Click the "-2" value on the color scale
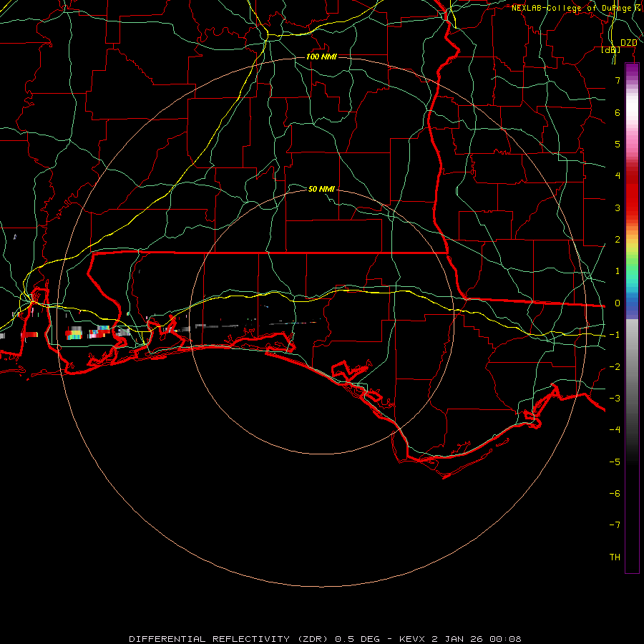 (x=615, y=367)
